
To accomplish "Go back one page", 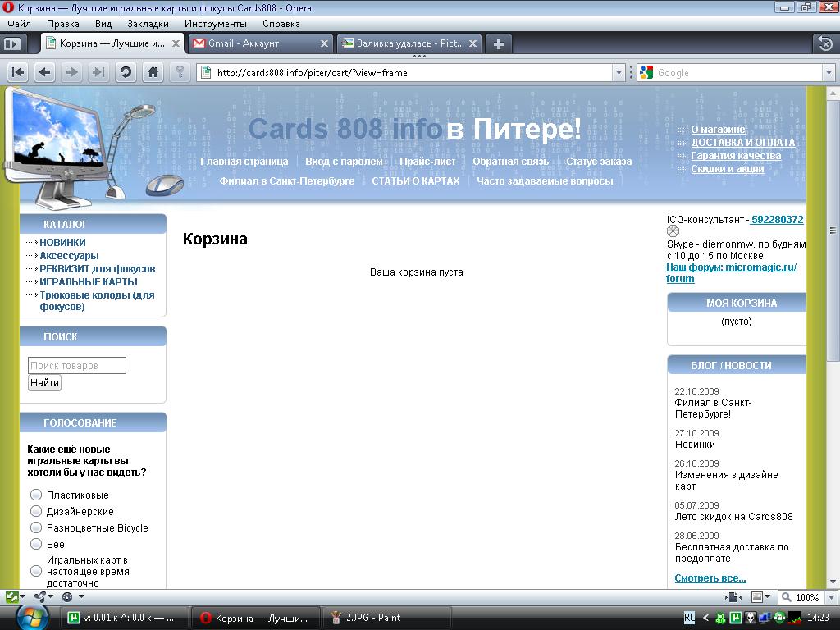I will [x=45, y=72].
